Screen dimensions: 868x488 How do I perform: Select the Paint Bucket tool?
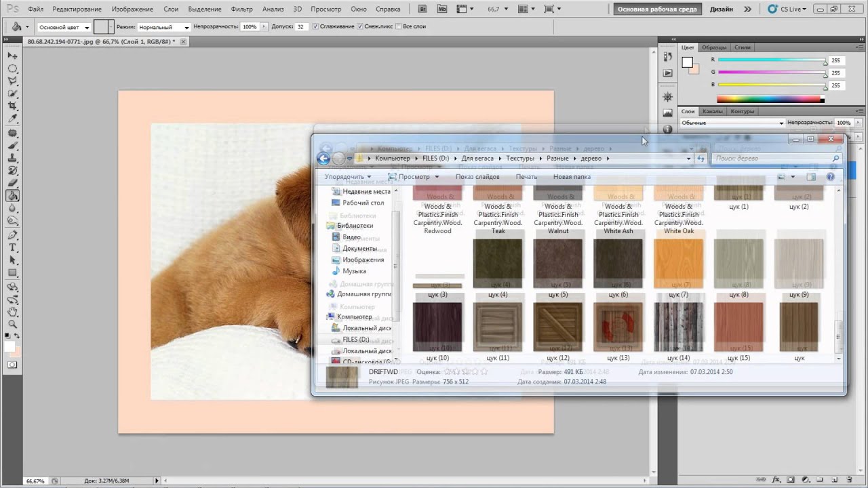click(x=12, y=196)
